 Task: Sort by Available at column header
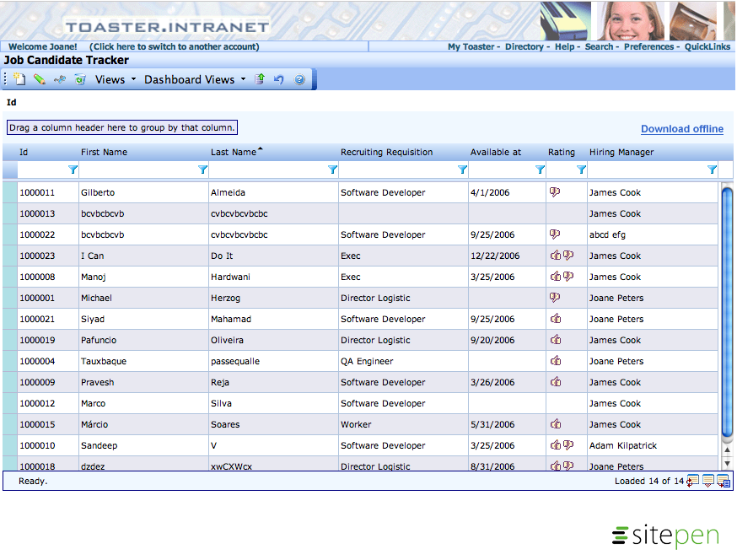[507, 152]
